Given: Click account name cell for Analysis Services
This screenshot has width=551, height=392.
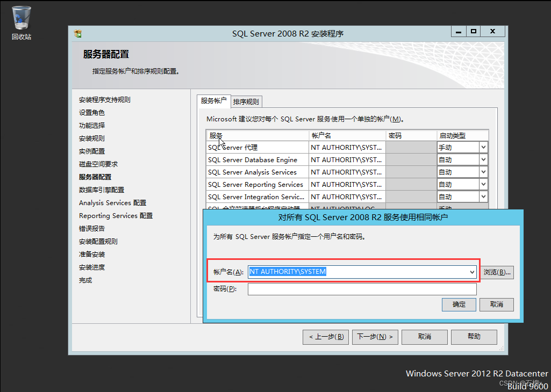Looking at the screenshot, I should [x=347, y=172].
